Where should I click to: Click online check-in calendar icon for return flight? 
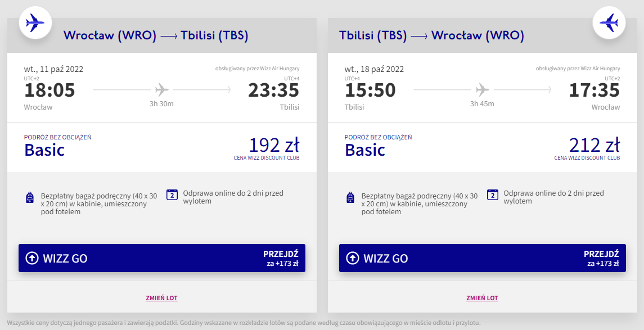493,195
